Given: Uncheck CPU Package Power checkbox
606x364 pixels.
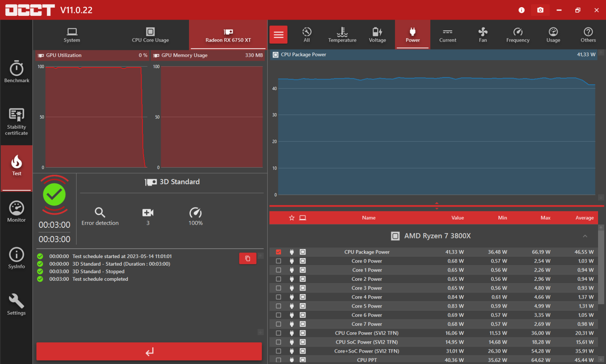Looking at the screenshot, I should click(279, 252).
